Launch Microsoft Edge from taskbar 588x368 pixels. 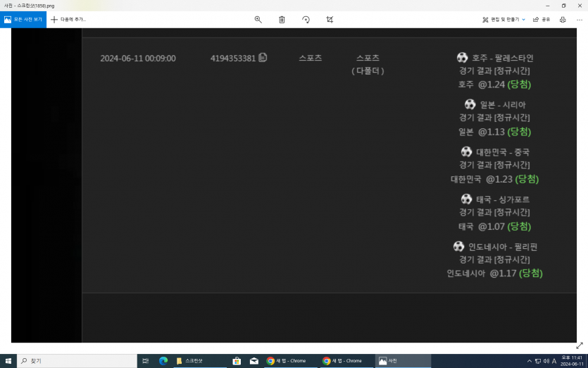coord(163,361)
